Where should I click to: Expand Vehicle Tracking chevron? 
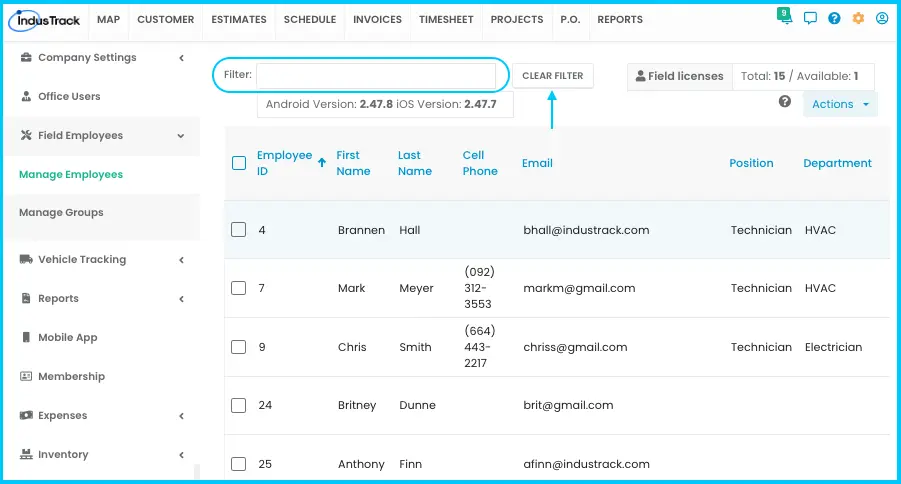pyautogui.click(x=182, y=260)
